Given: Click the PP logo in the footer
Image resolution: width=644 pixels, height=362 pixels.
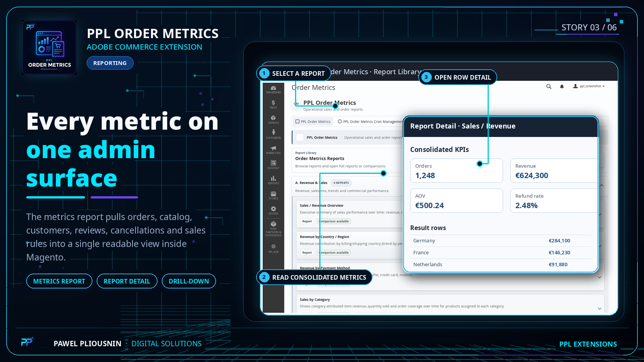Looking at the screenshot, I should [27, 342].
